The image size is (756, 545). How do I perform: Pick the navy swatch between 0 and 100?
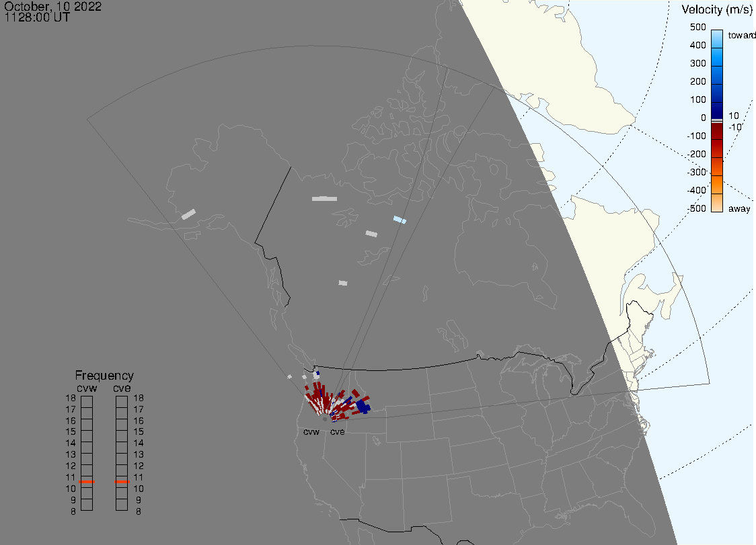pyautogui.click(x=717, y=110)
